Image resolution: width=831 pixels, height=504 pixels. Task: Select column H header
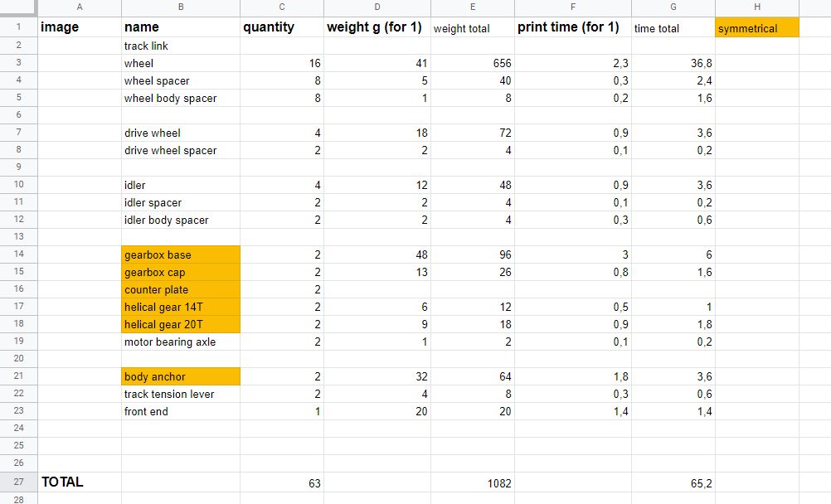coord(757,7)
